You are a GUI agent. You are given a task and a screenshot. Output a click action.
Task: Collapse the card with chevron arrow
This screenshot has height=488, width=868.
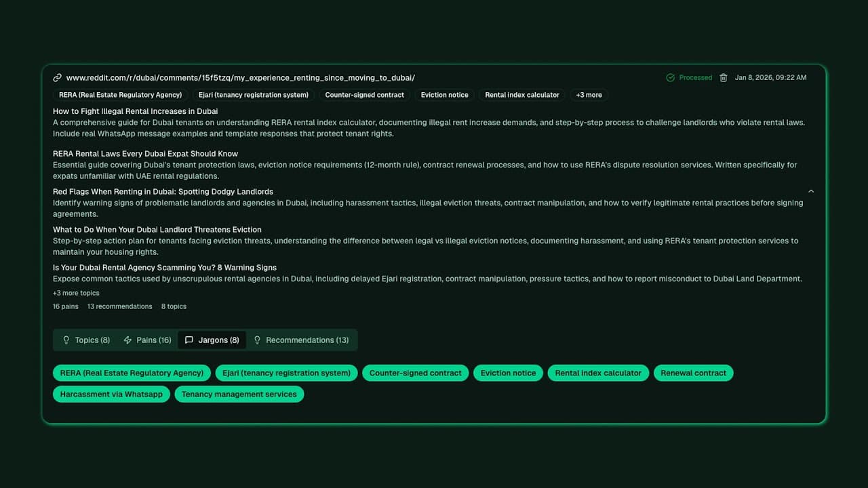811,191
